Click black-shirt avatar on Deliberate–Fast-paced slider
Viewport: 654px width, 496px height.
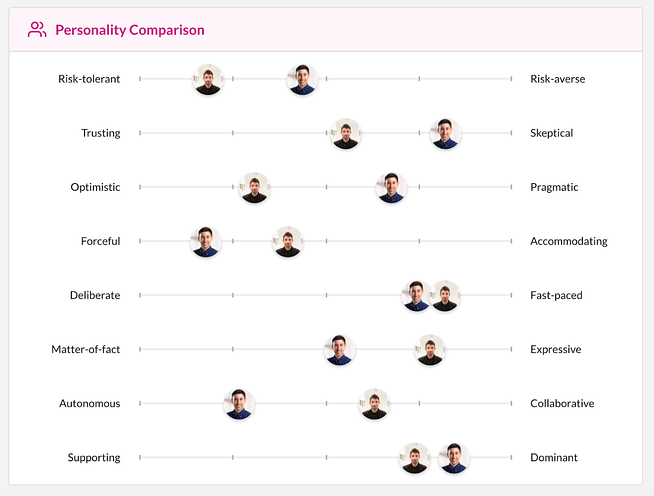445,296
